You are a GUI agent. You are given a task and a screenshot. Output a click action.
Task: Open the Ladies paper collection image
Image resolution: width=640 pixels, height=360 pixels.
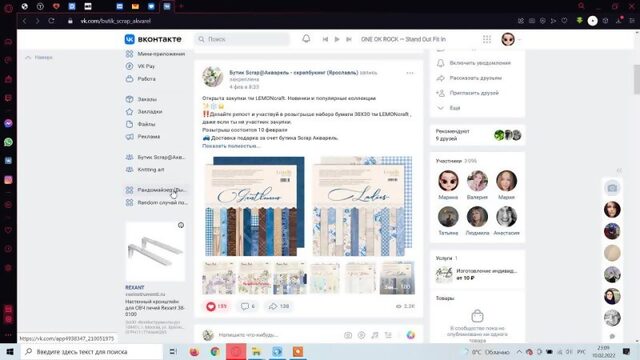[x=362, y=207]
